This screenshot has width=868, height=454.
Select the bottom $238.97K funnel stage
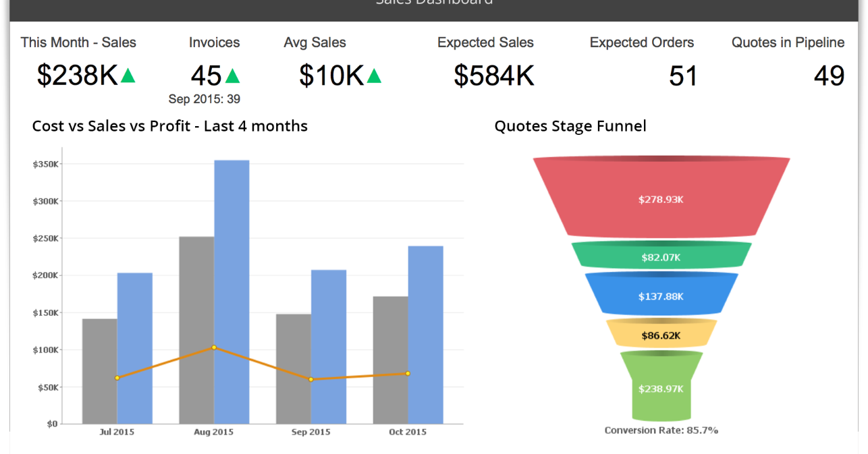click(661, 389)
